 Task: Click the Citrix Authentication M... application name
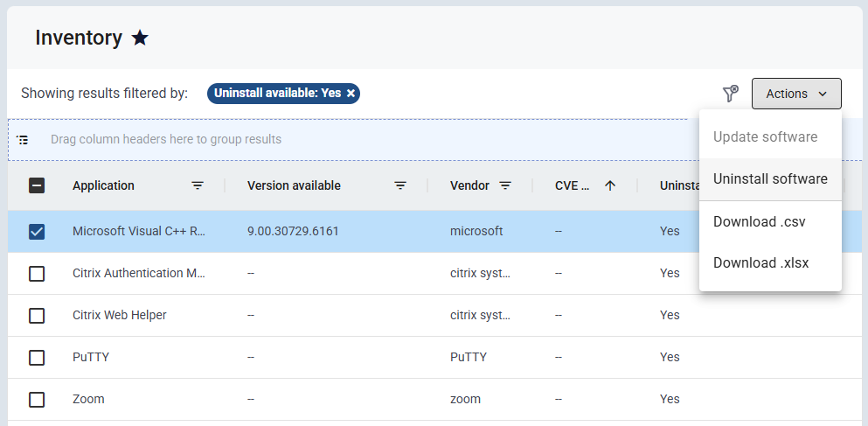coord(139,273)
